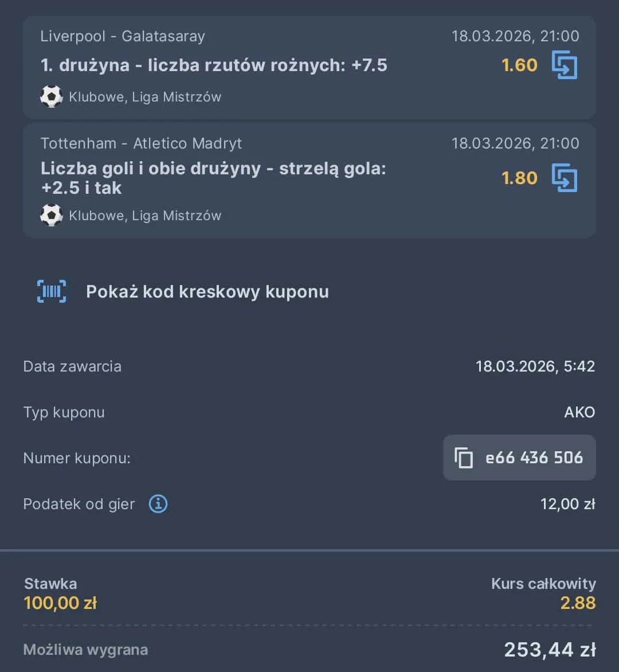Click the soccer ball icon on the Liverpool leg
This screenshot has width=619, height=672.
point(52,96)
